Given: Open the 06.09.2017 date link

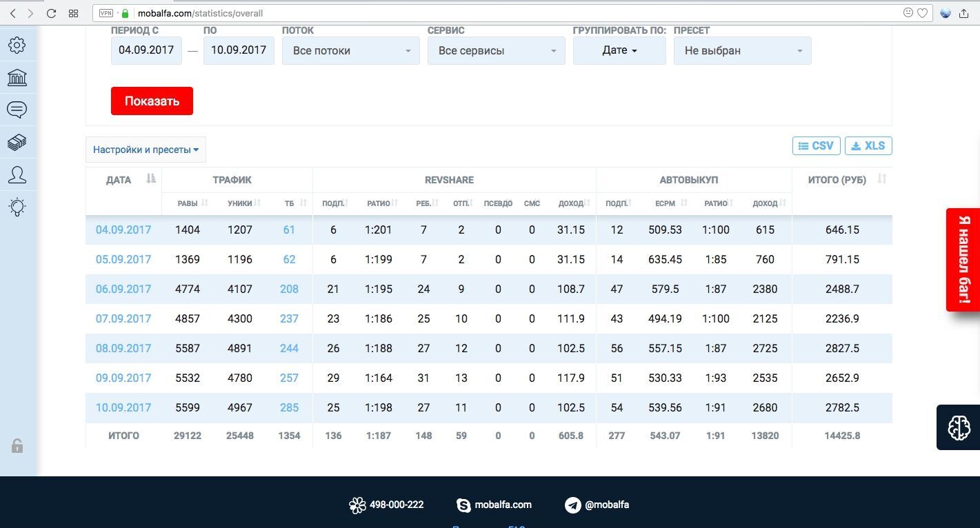Looking at the screenshot, I should (x=123, y=290).
